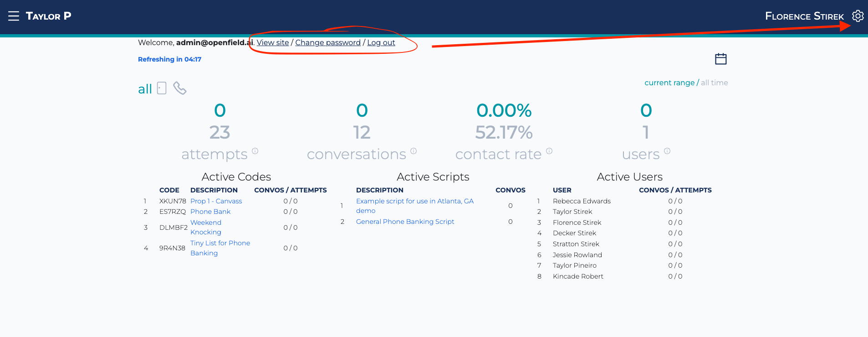The width and height of the screenshot is (868, 337).
Task: Switch to 'current range' view
Action: click(669, 83)
